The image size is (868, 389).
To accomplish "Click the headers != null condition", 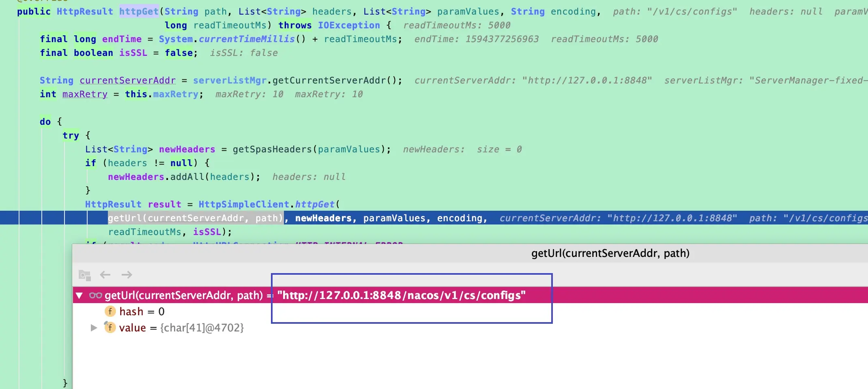I will pos(150,163).
